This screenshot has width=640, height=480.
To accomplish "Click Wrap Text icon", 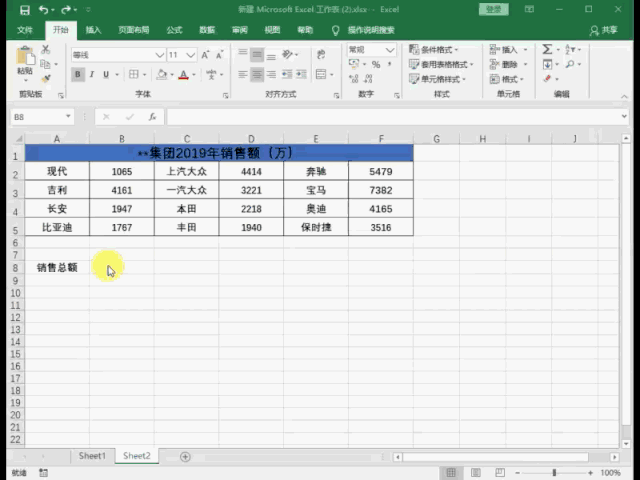I will [321, 54].
